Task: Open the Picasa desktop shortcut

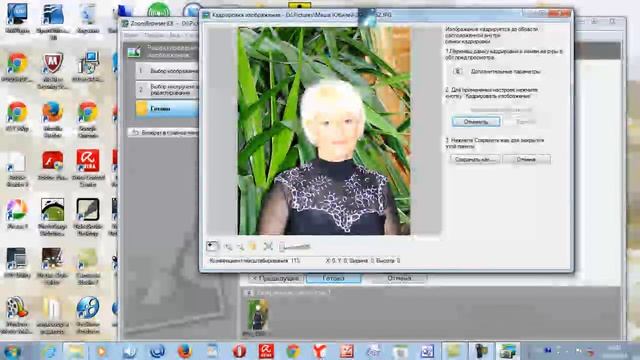Action: tap(17, 213)
